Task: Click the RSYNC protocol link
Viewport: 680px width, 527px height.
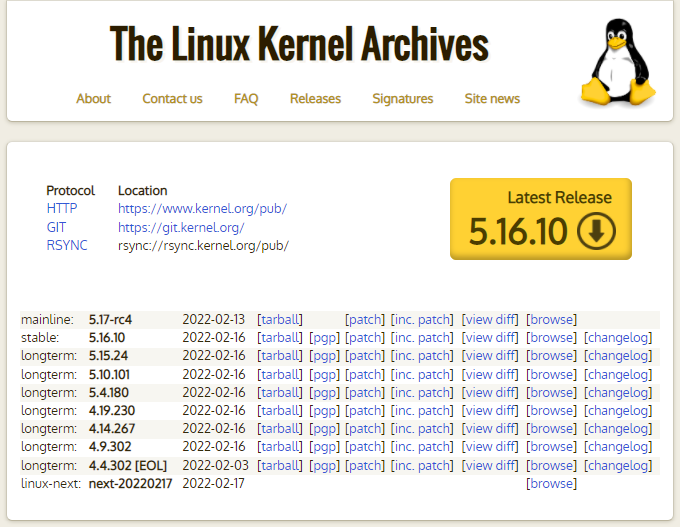Action: click(x=67, y=245)
